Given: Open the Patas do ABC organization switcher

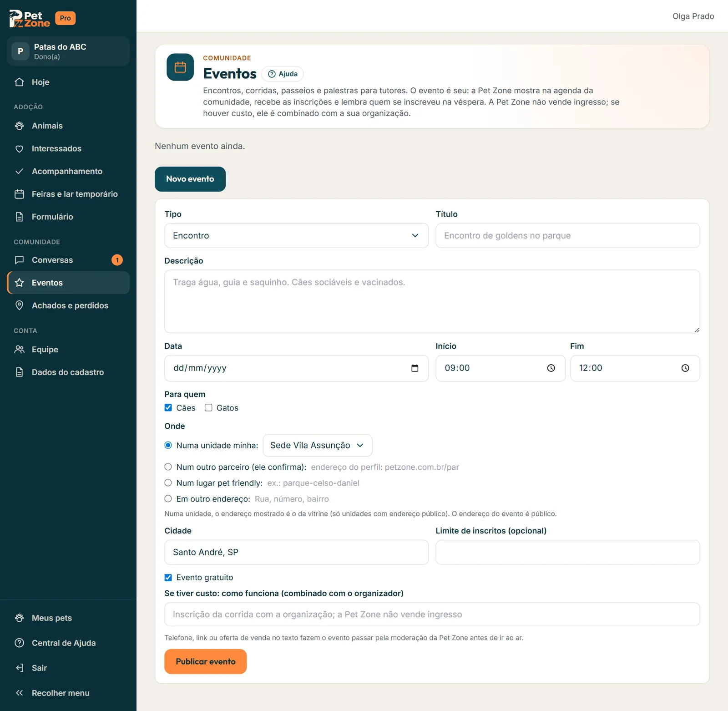Looking at the screenshot, I should click(68, 51).
